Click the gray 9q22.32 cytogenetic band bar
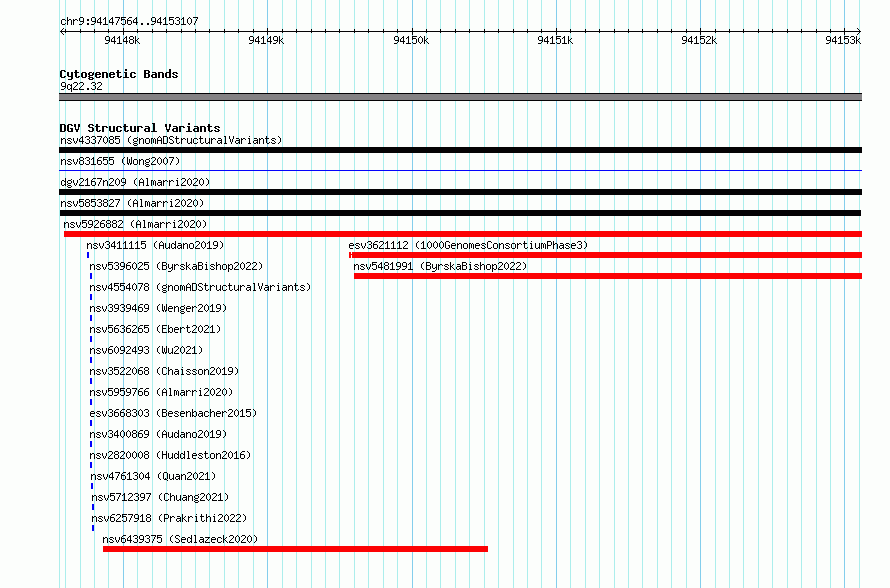Image resolution: width=890 pixels, height=588 pixels. pos(460,97)
